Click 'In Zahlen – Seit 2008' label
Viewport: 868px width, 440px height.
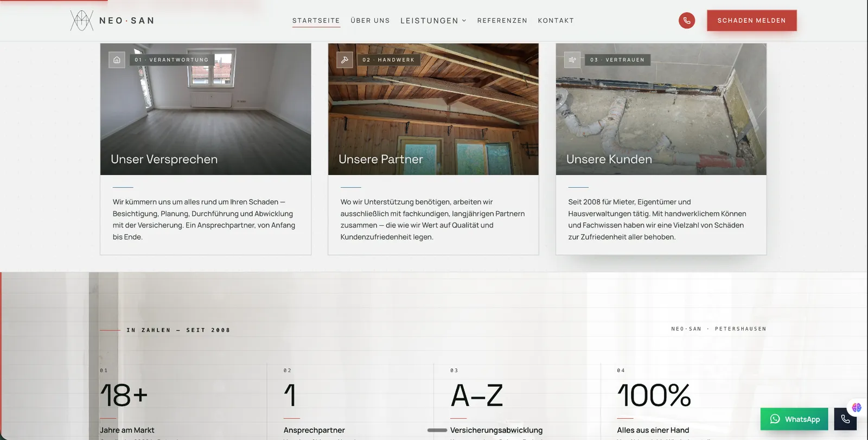(x=178, y=330)
